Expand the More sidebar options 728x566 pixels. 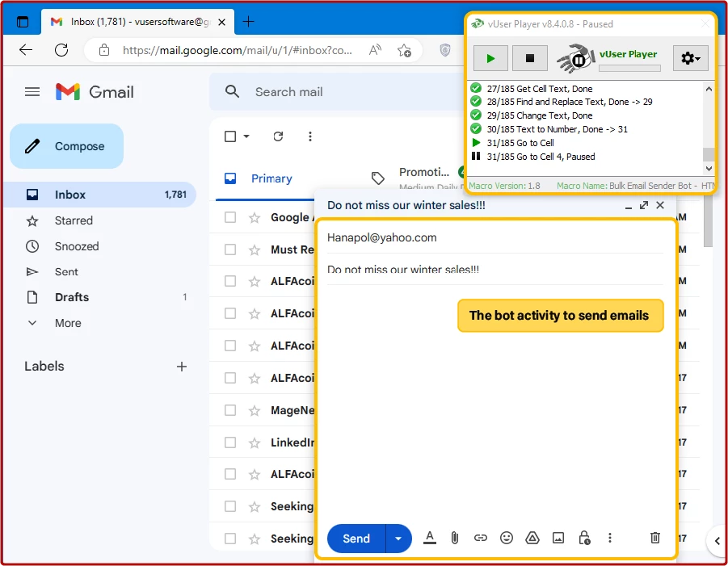pos(68,323)
